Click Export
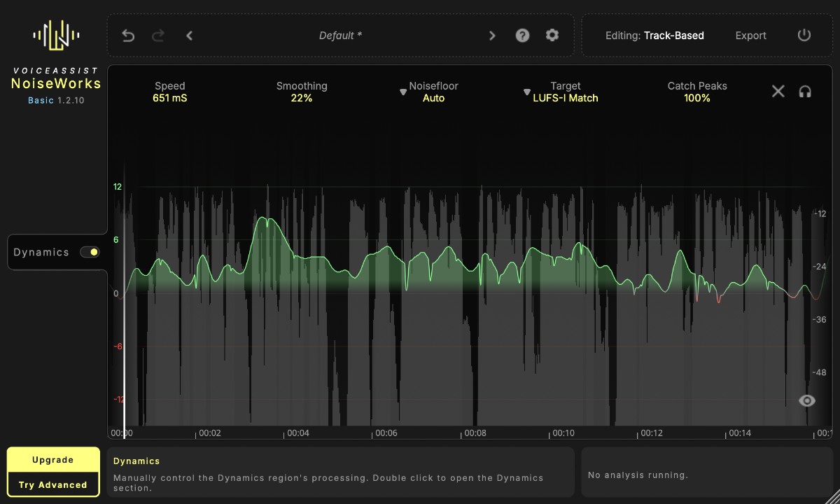 750,36
